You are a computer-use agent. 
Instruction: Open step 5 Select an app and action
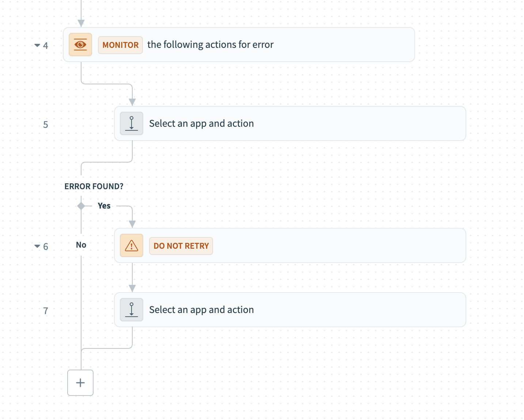pyautogui.click(x=201, y=123)
